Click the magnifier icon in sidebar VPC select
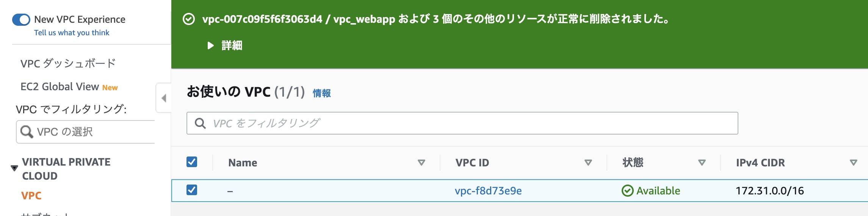This screenshot has width=868, height=216. [x=27, y=131]
